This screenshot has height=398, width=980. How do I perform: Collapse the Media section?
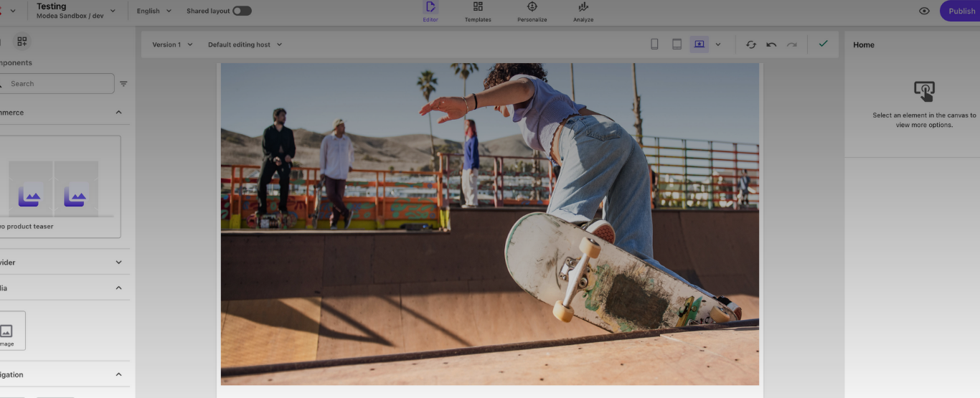[119, 288]
